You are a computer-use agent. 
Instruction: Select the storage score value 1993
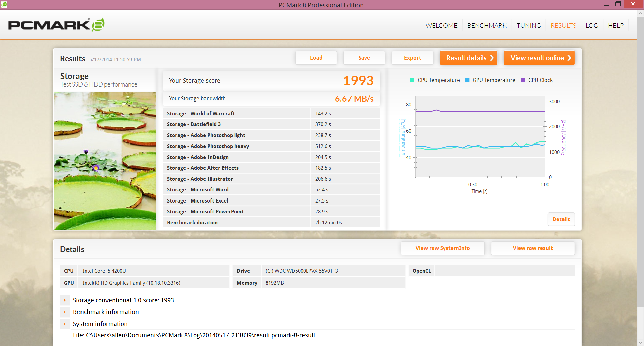tap(358, 80)
